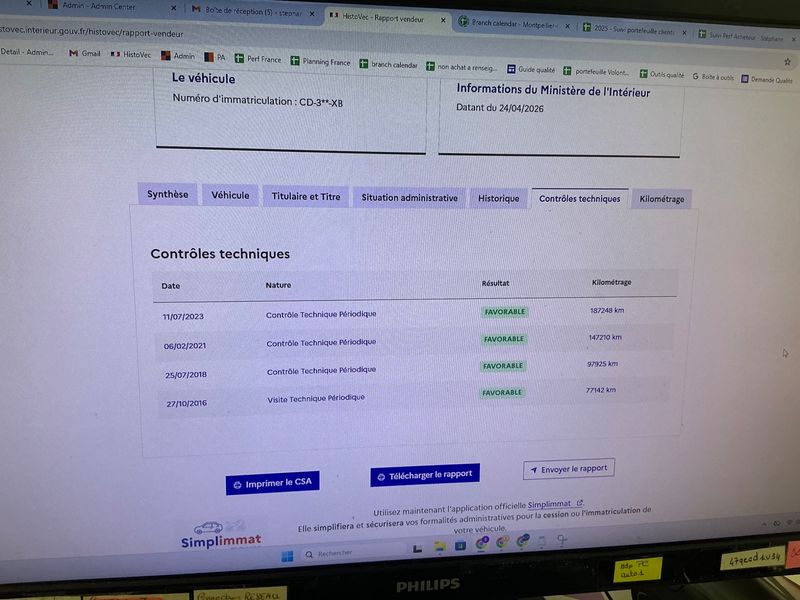Click the printer icon in Imprimer le CSA

[x=237, y=485]
